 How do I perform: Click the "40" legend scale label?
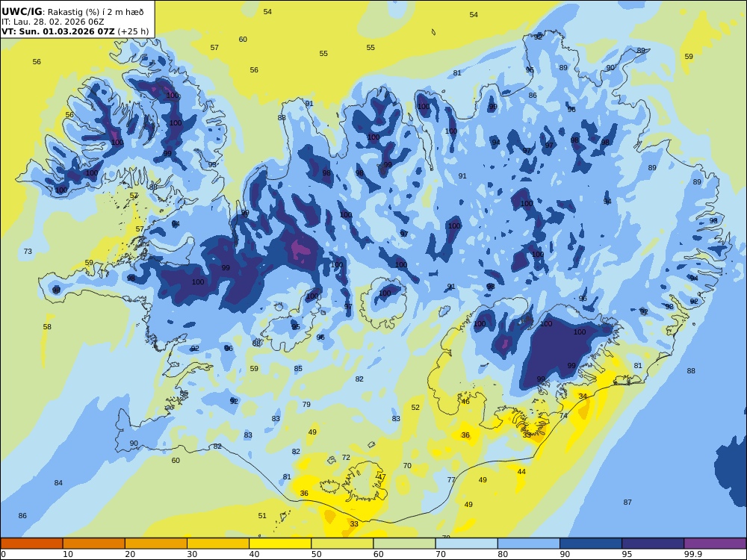click(255, 554)
